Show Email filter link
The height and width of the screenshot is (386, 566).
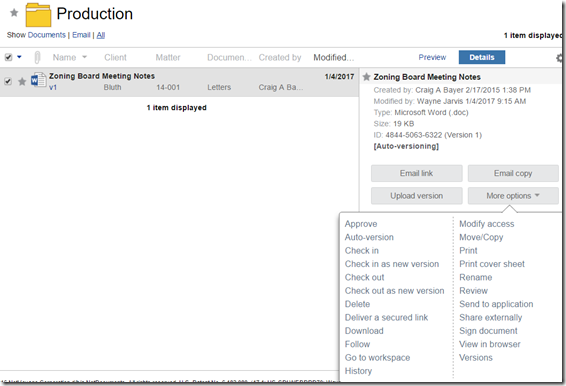[81, 35]
